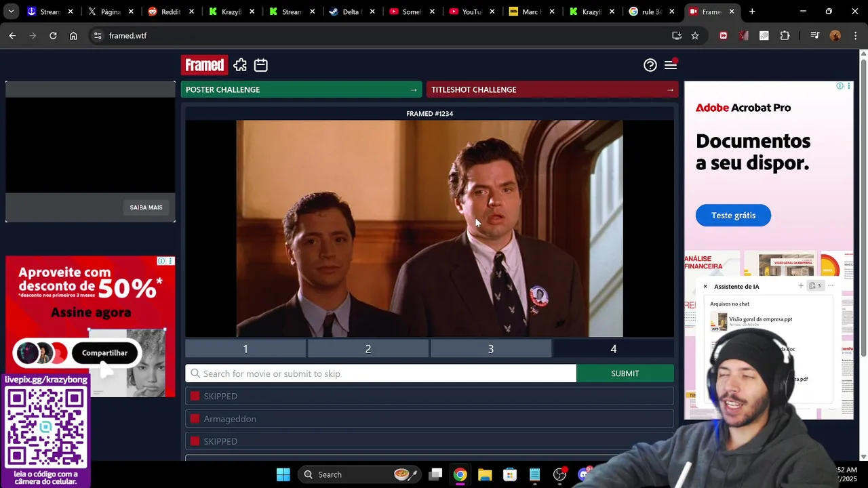The height and width of the screenshot is (488, 868).
Task: Close the Framed browser tab
Action: [732, 12]
